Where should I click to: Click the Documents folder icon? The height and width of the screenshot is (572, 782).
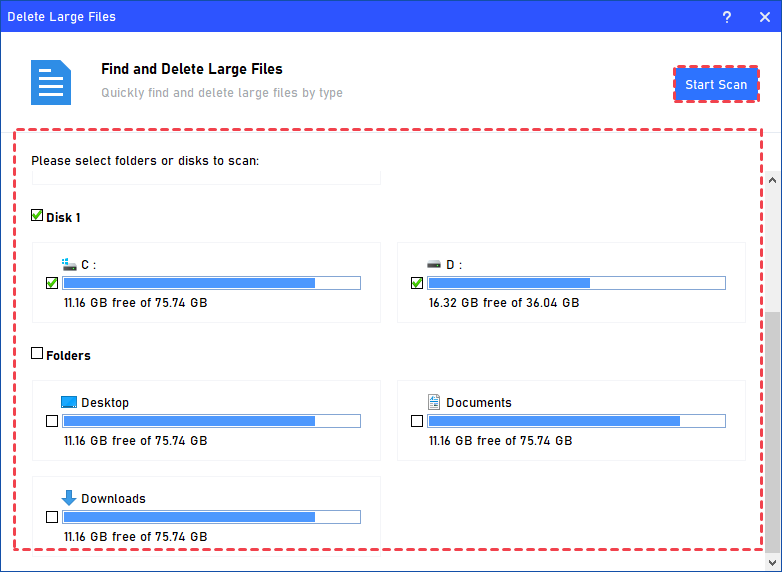point(434,402)
